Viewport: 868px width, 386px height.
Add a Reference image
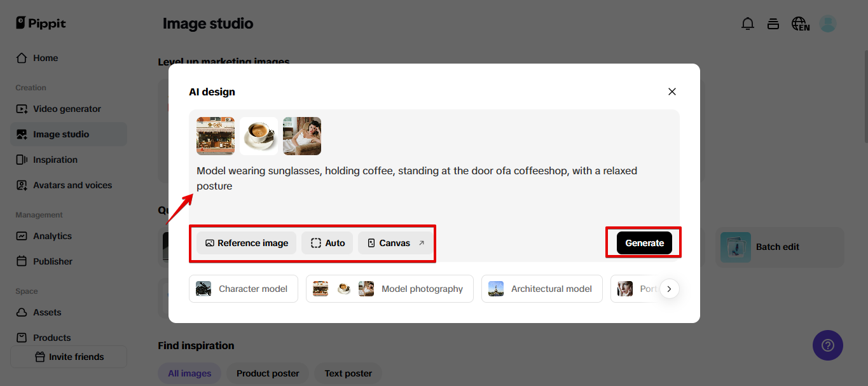tap(246, 243)
